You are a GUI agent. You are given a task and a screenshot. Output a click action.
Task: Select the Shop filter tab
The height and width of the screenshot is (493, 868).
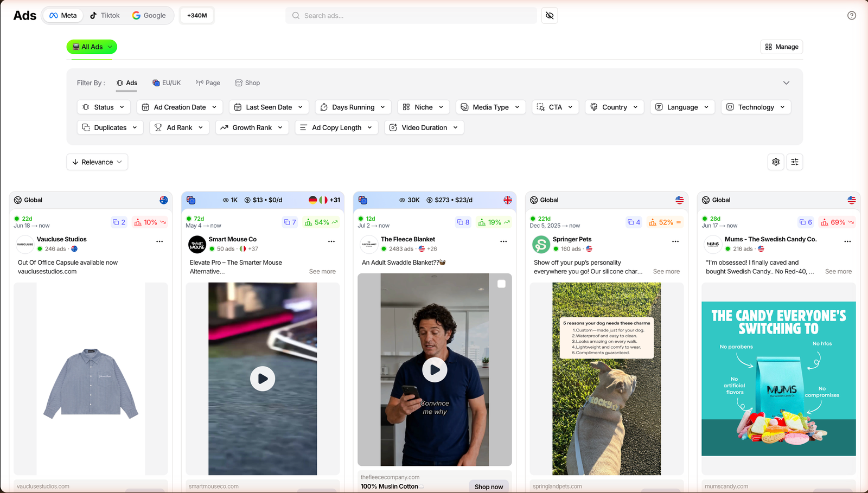(247, 83)
